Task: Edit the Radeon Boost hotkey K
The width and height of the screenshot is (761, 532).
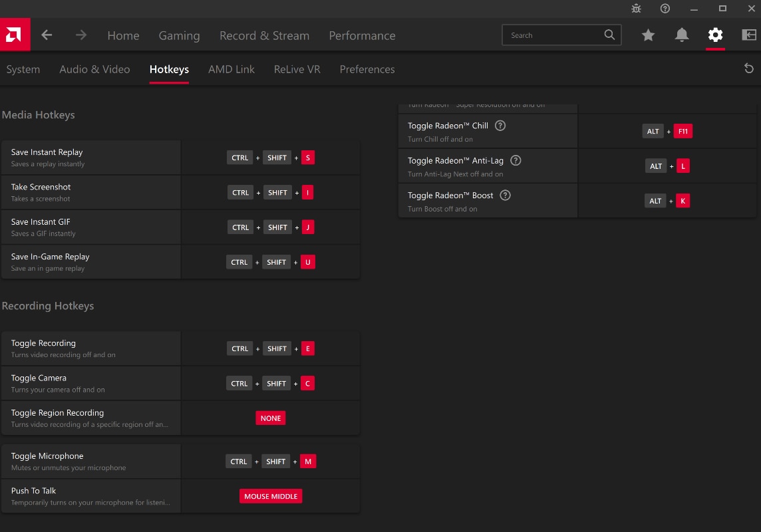Action: tap(683, 201)
